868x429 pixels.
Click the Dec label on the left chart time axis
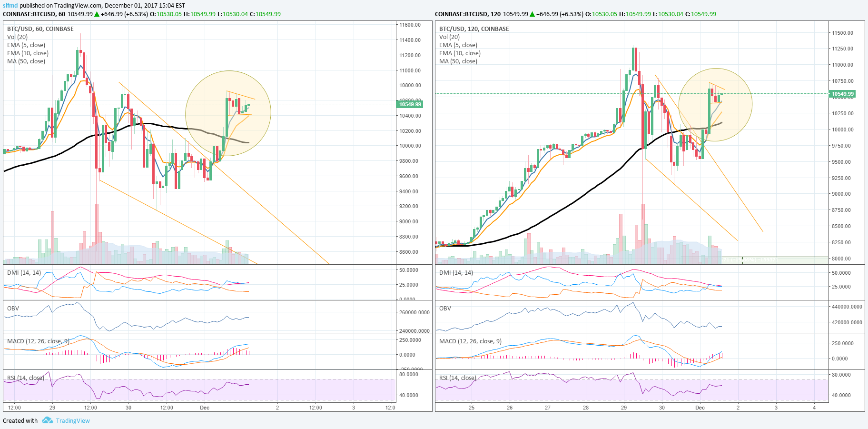pos(205,408)
